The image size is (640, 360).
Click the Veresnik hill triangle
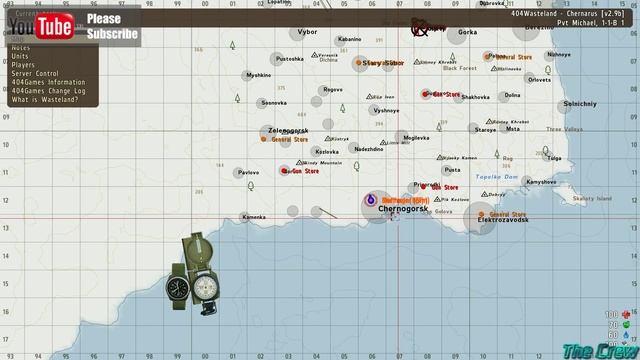click(314, 55)
